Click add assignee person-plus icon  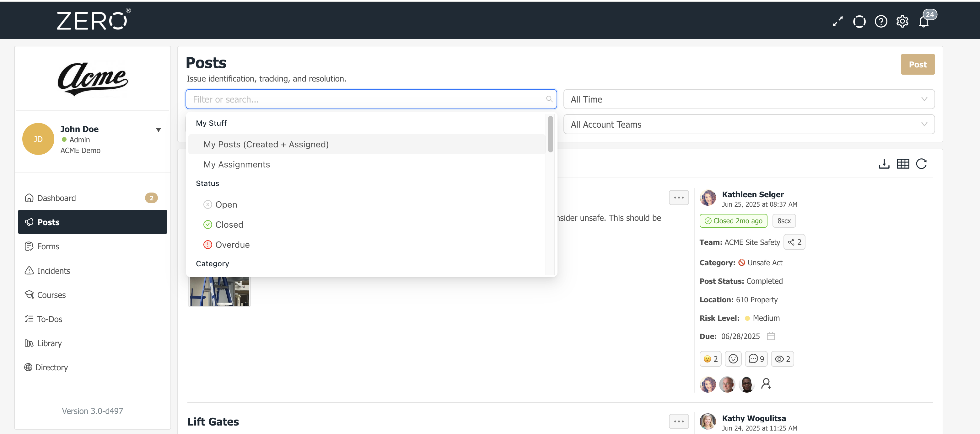766,384
